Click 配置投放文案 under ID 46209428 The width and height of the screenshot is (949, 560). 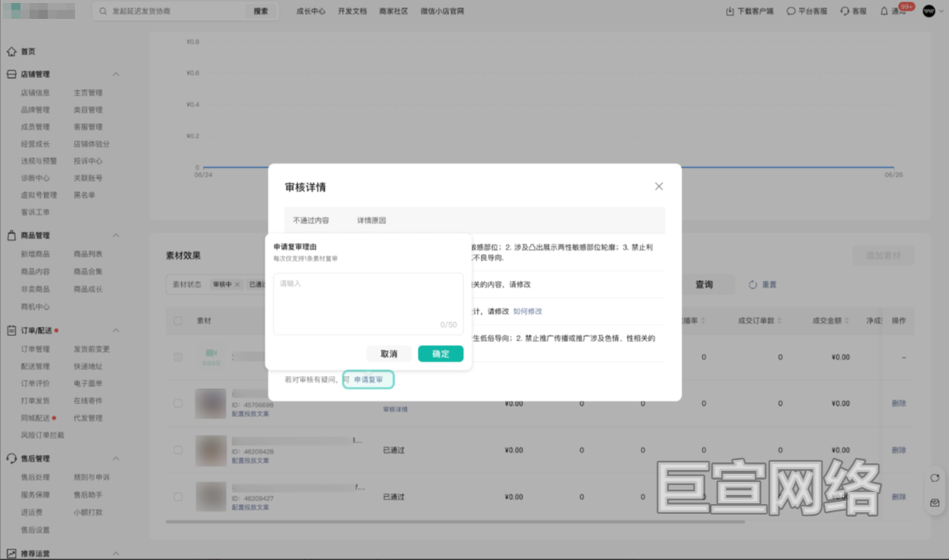tap(250, 460)
